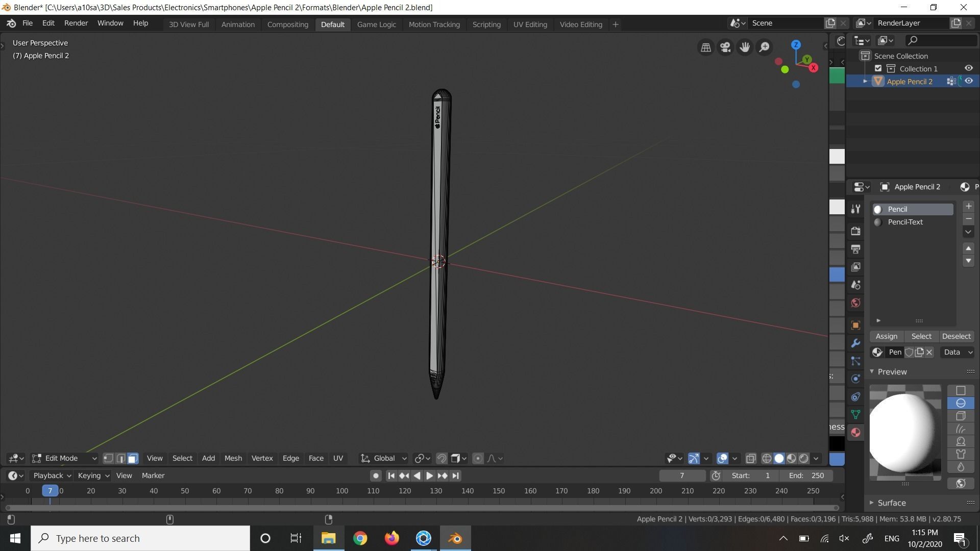Switch to material preview shading
The width and height of the screenshot is (980, 551).
click(x=791, y=458)
